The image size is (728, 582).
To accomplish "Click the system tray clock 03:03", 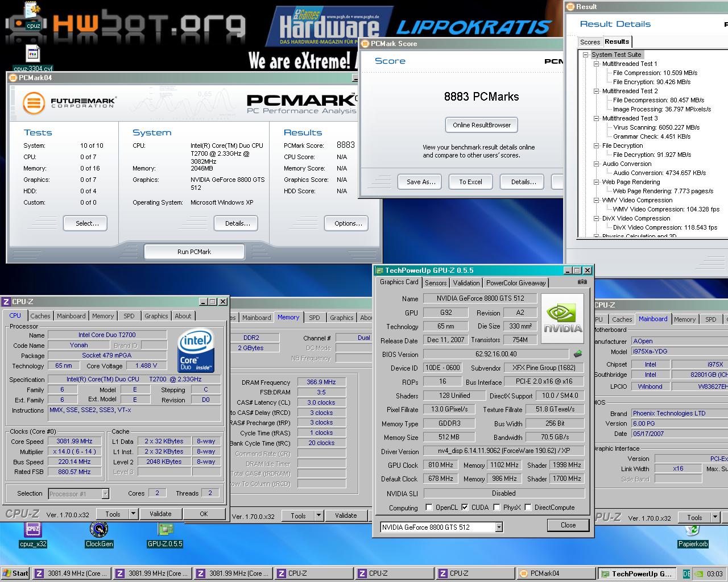I will click(715, 573).
